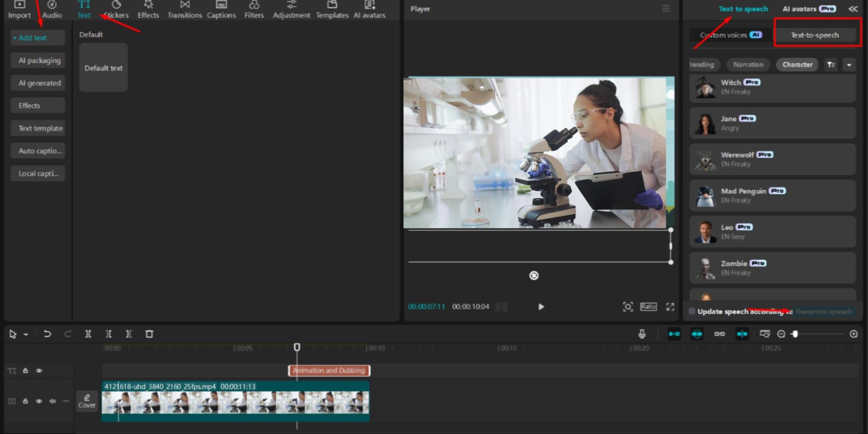Expand the Add text section
This screenshot has height=434, width=868.
click(x=38, y=38)
